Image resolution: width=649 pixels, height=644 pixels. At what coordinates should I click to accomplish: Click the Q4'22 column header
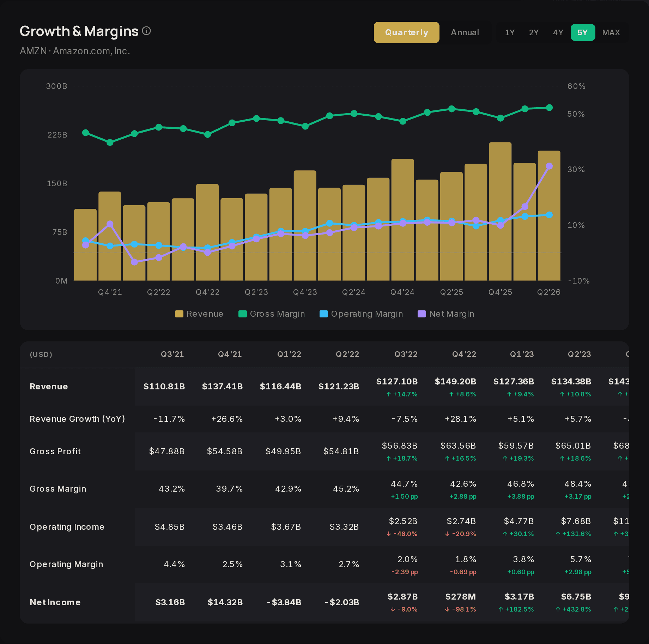[464, 354]
